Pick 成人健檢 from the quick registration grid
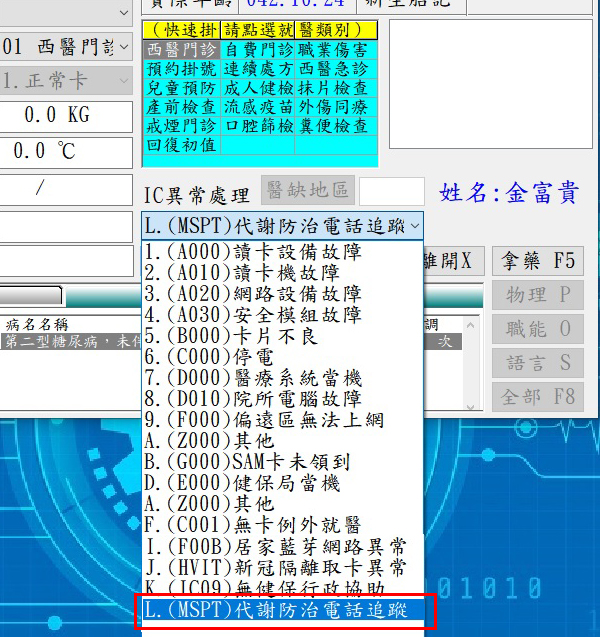 tap(258, 88)
